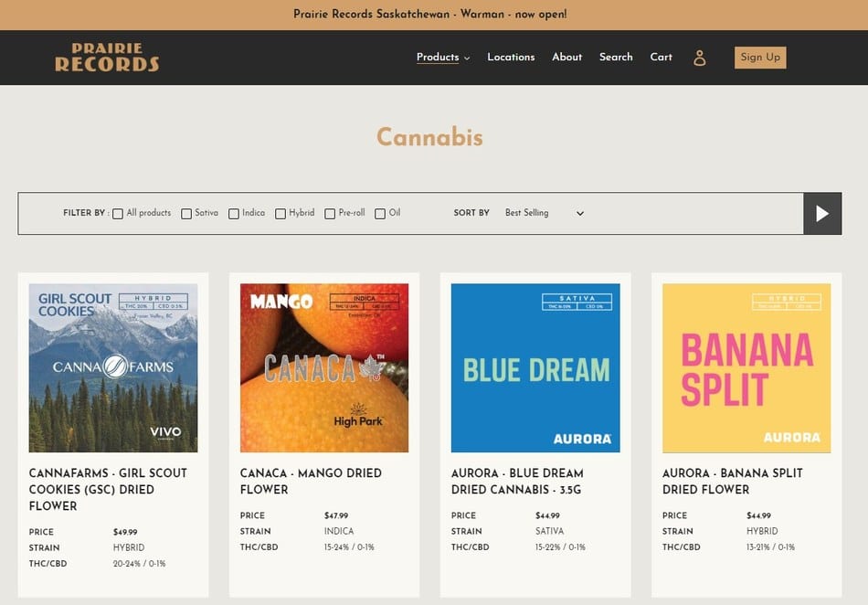
Task: Open the Canaca Mango product image
Action: pos(324,368)
